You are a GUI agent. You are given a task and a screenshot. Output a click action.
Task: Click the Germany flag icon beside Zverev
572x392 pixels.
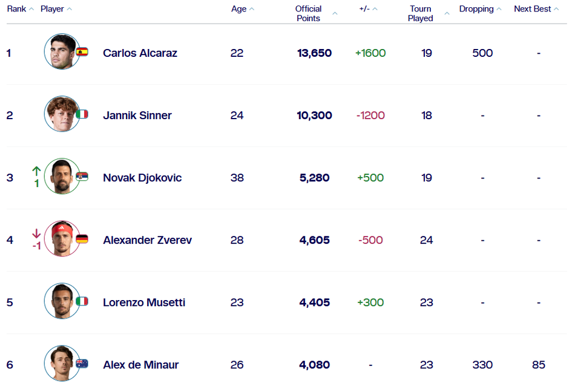click(82, 239)
